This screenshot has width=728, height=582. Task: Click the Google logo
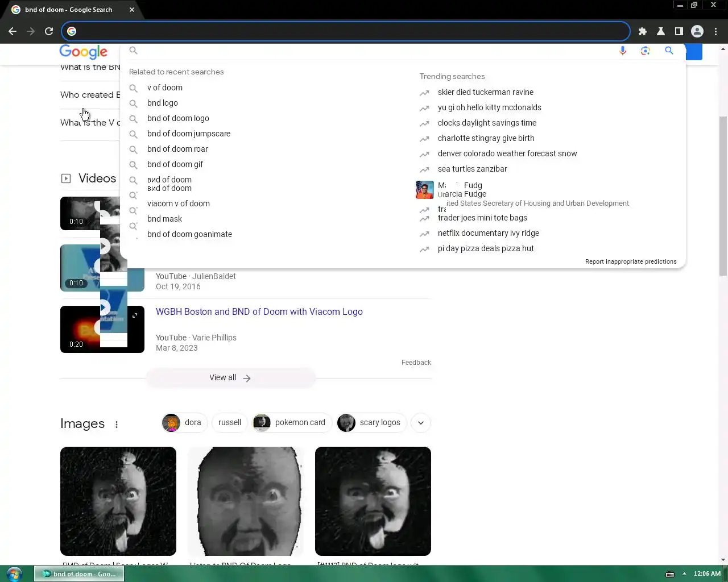tap(84, 52)
